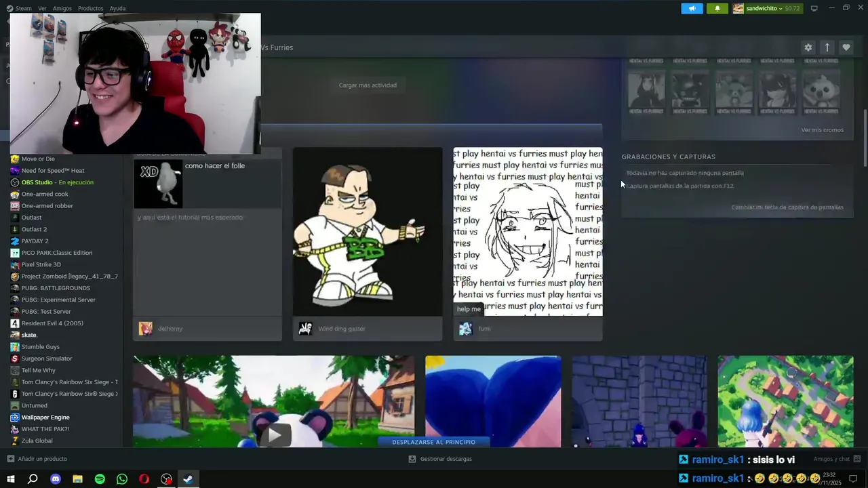The height and width of the screenshot is (488, 868).
Task: Open the aerial village map screenshot
Action: (785, 401)
